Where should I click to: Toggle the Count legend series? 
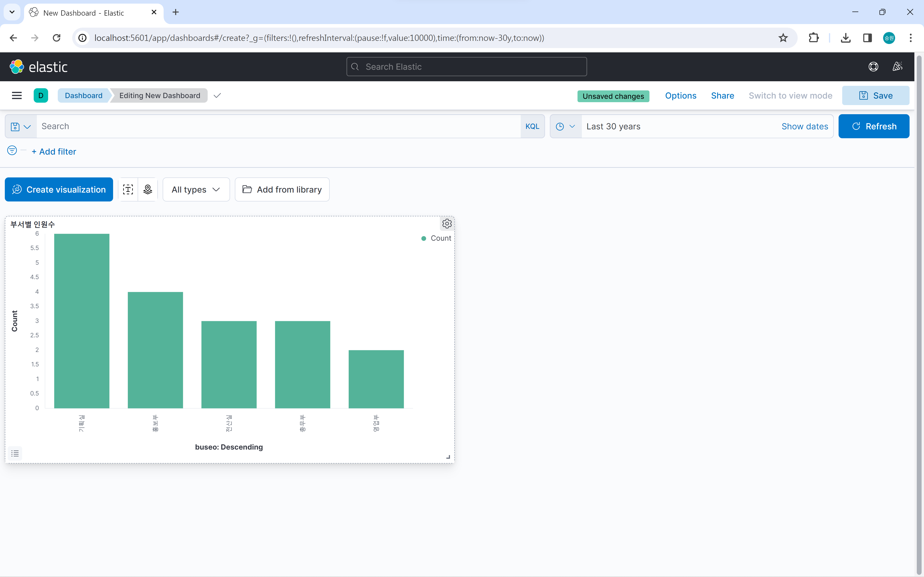click(441, 238)
